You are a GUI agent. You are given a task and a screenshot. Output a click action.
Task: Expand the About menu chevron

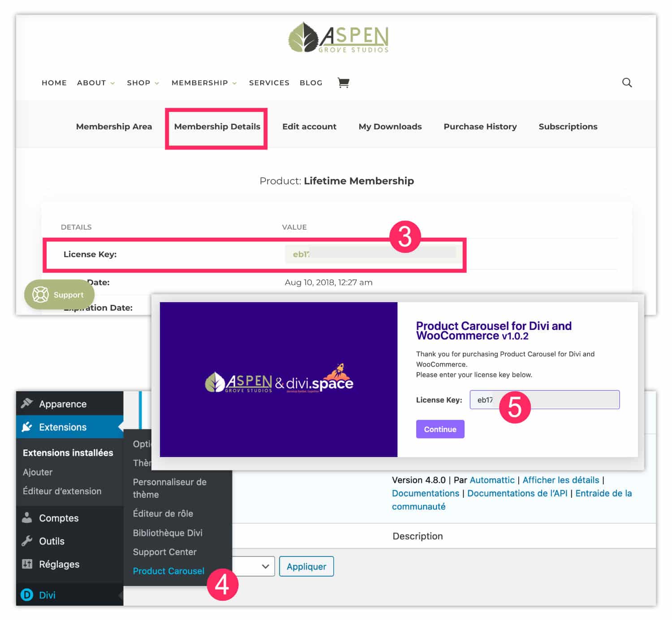[x=112, y=83]
